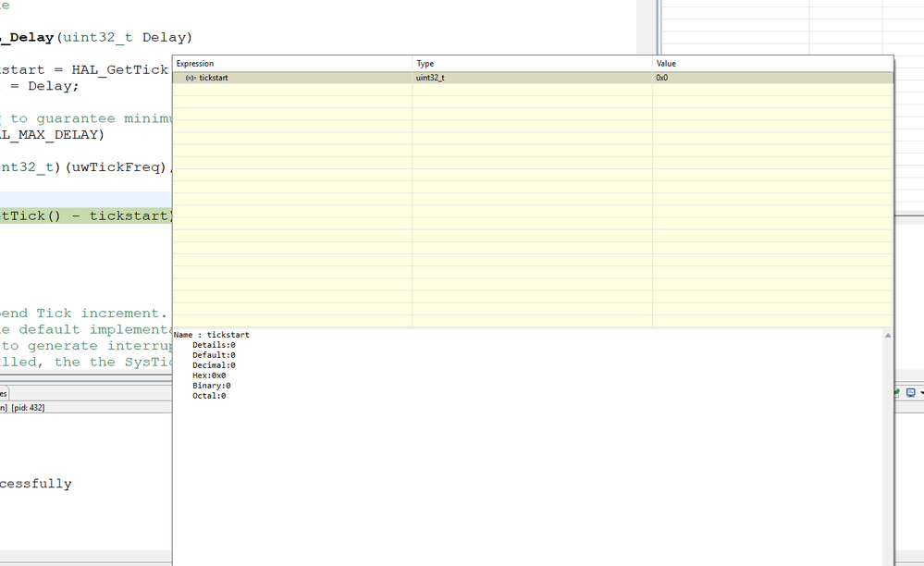Image resolution: width=924 pixels, height=566 pixels.
Task: Select the tickstart expression row
Action: tap(533, 78)
